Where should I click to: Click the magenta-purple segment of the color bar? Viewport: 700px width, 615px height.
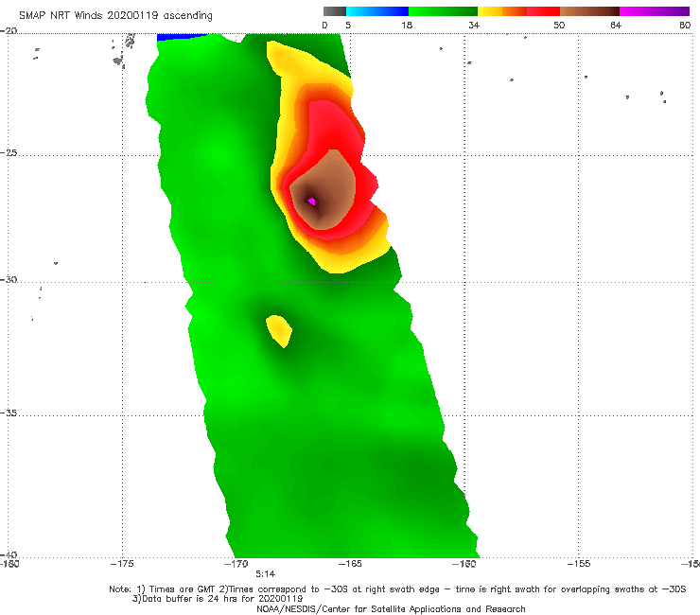(655, 11)
